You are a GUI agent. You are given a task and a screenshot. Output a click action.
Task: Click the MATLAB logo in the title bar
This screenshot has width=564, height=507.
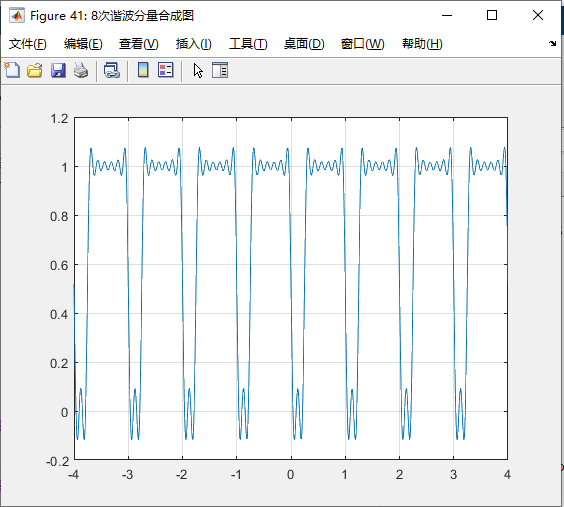point(17,15)
